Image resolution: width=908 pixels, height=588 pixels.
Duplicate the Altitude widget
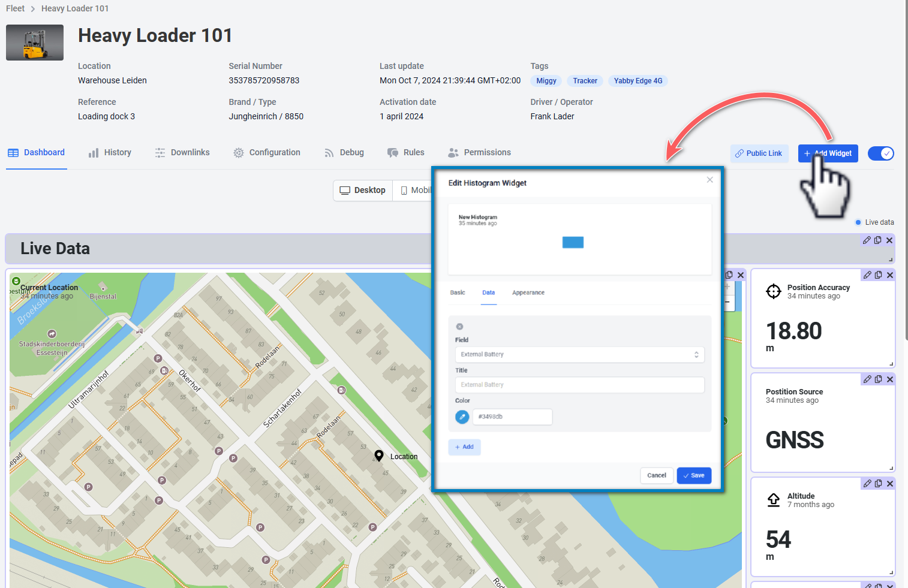point(879,484)
